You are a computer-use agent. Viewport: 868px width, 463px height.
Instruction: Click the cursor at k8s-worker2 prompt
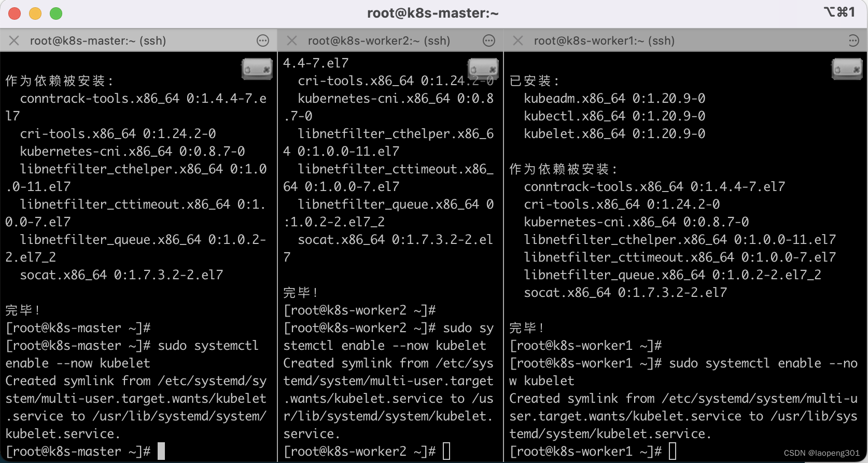point(446,451)
